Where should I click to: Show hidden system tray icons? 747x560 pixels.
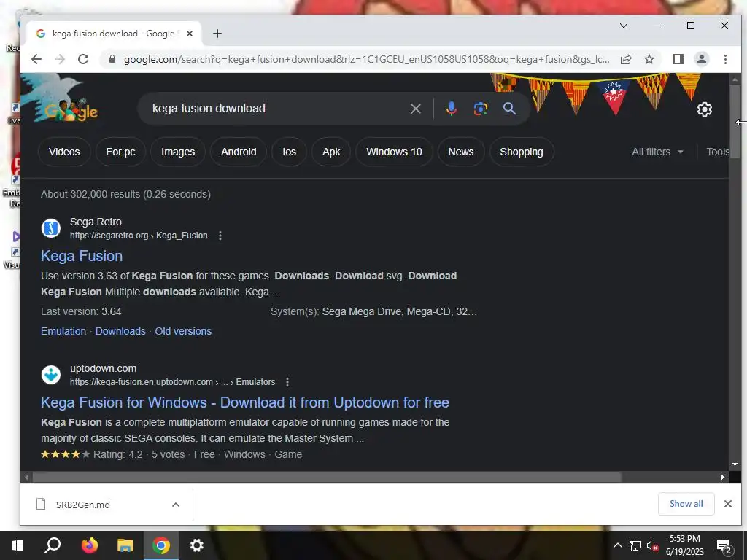tap(617, 545)
